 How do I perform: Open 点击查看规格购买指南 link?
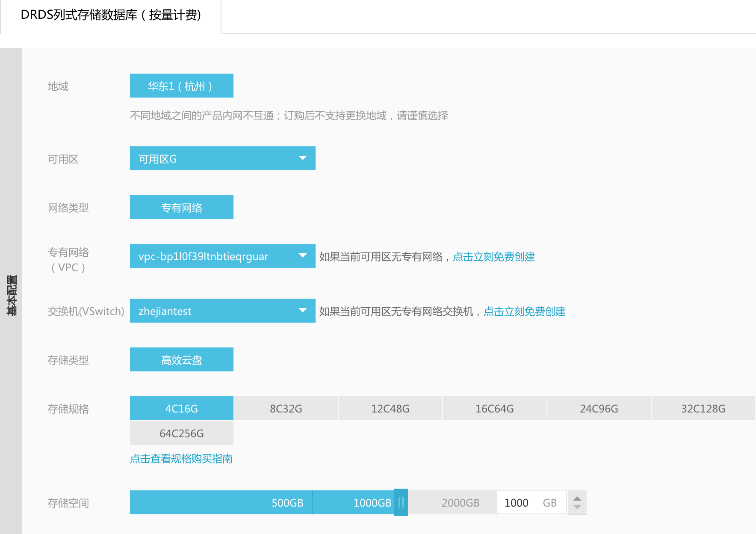coord(181,459)
